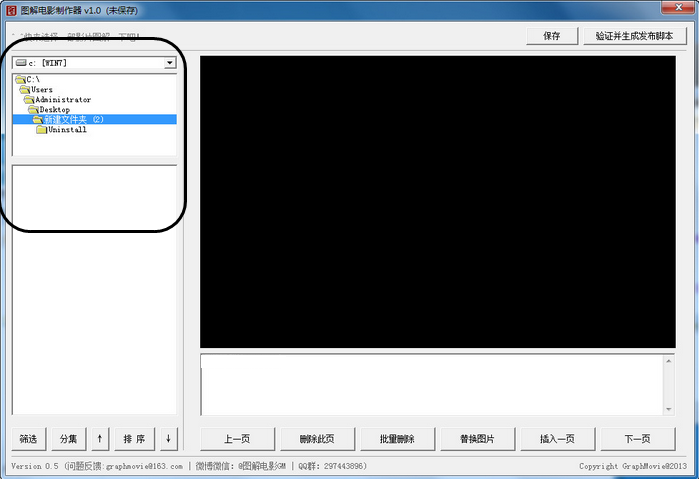699x479 pixels.
Task: Click the up arrow move button
Action: 100,439
